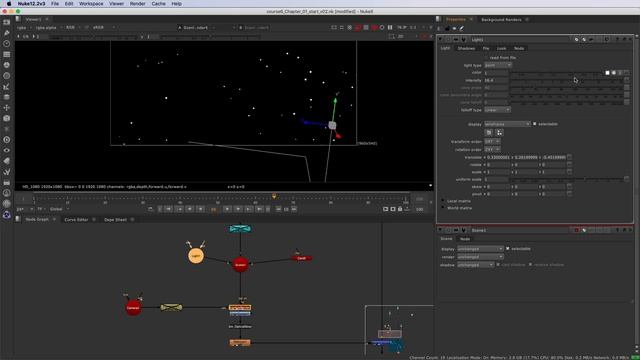Click the pencil icon in Properties toolbar
Screen dimensions: 640x360
pyautogui.click(x=462, y=29)
